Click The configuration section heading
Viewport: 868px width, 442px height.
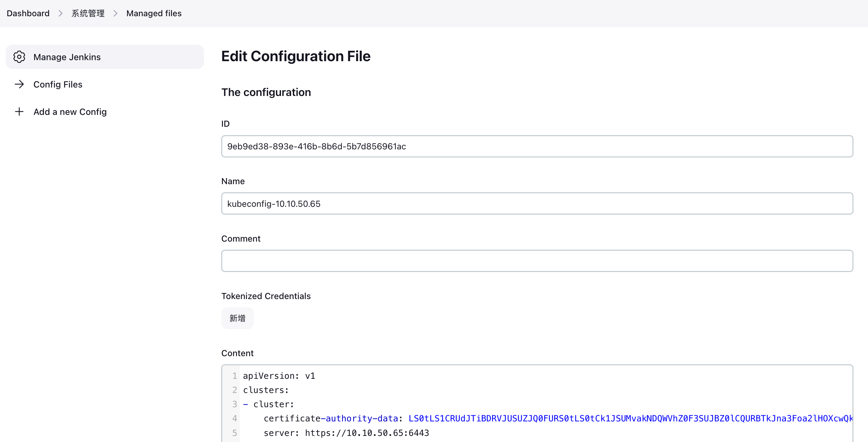coord(266,92)
